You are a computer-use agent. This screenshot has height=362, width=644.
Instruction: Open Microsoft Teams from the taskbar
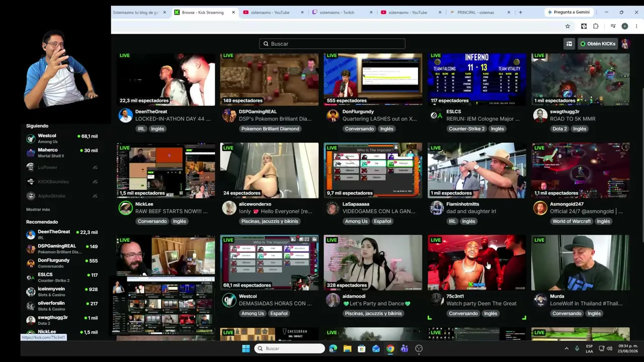(404, 348)
